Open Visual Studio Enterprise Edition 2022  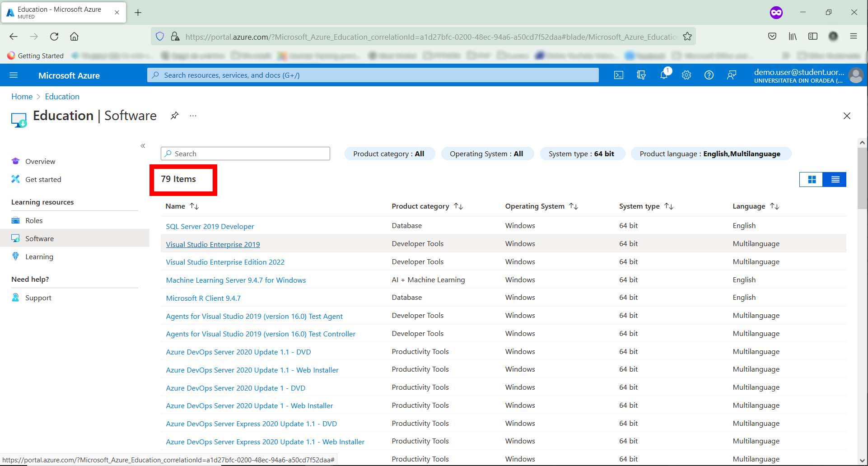coord(225,262)
